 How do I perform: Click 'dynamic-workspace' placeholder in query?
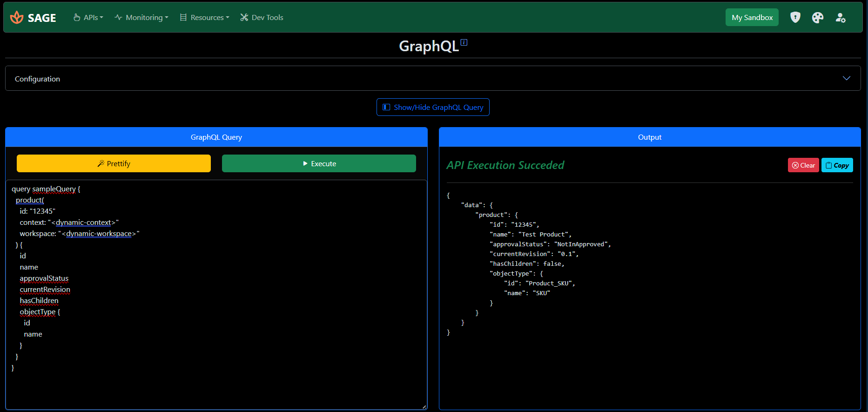(x=99, y=234)
